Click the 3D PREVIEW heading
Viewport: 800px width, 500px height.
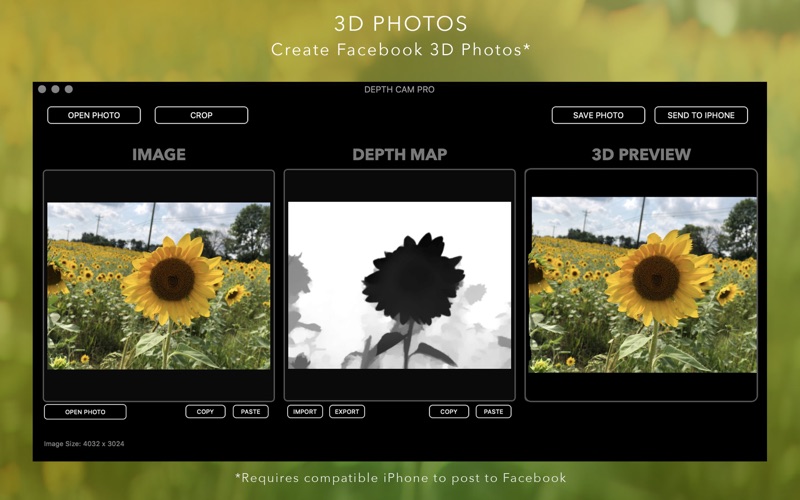click(x=641, y=155)
